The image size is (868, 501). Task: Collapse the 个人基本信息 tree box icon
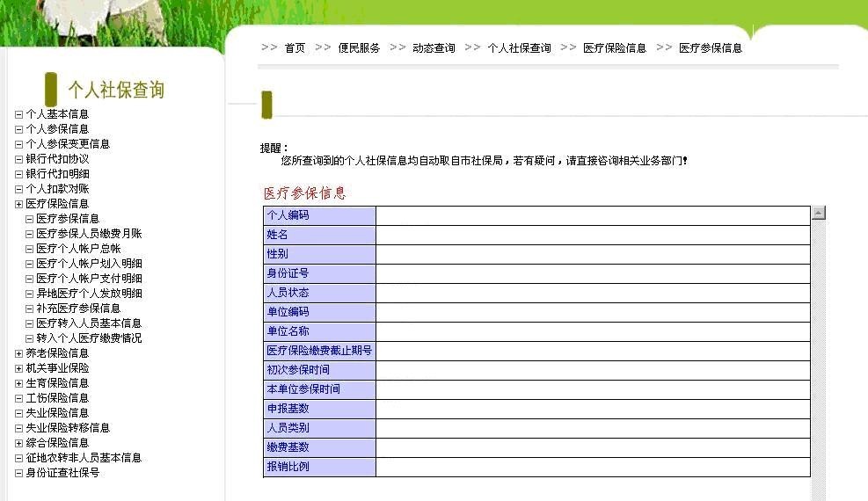click(18, 114)
